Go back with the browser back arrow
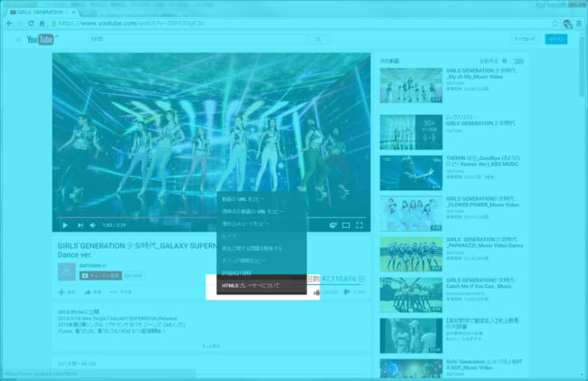The height and width of the screenshot is (381, 588). pyautogui.click(x=10, y=24)
